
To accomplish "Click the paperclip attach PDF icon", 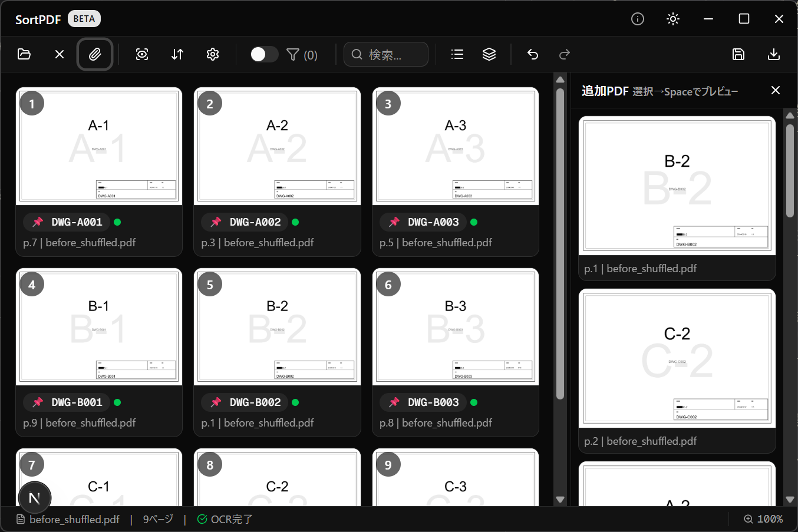I will (95, 54).
